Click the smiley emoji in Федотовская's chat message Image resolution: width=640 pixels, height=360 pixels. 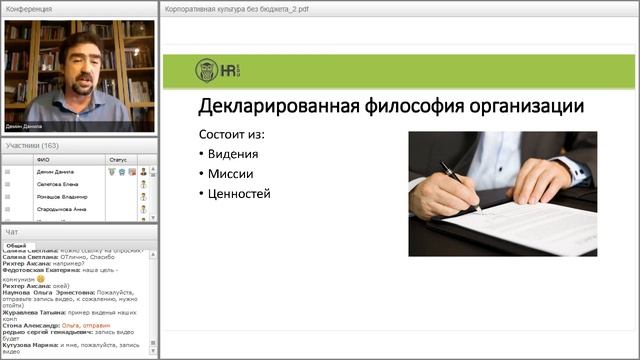(x=40, y=279)
